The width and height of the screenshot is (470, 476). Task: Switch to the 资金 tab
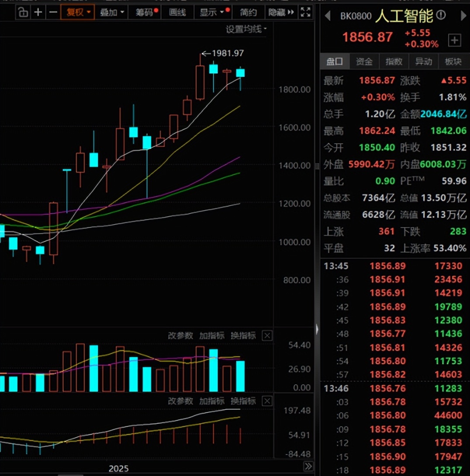(x=364, y=62)
